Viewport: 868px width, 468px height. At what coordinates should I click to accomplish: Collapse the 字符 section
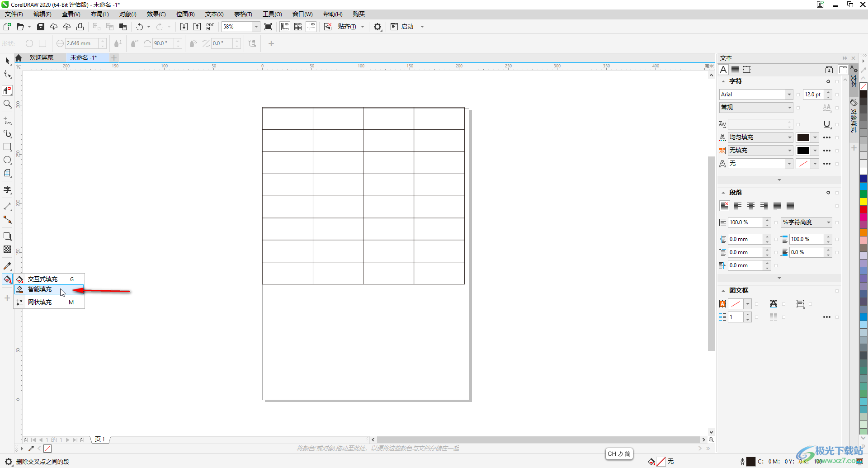pyautogui.click(x=723, y=81)
